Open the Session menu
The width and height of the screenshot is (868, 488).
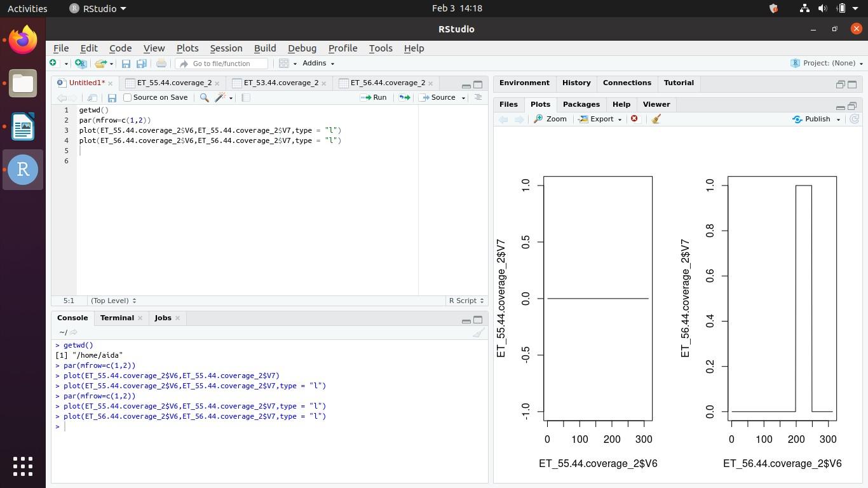click(226, 48)
